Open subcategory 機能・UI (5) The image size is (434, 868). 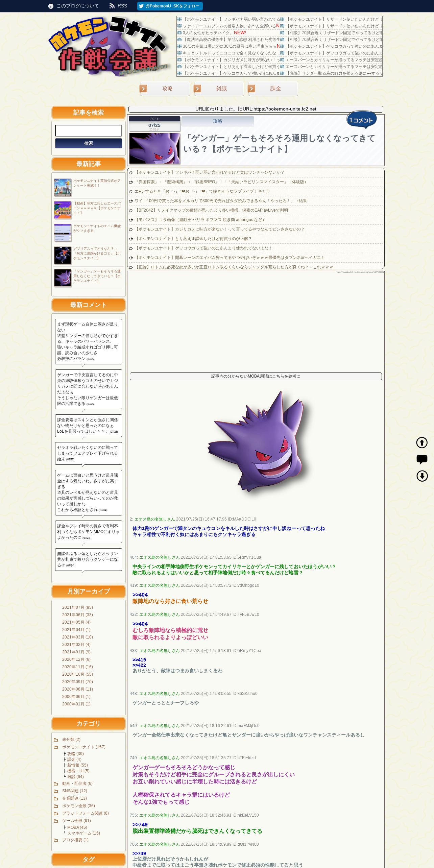[78, 771]
